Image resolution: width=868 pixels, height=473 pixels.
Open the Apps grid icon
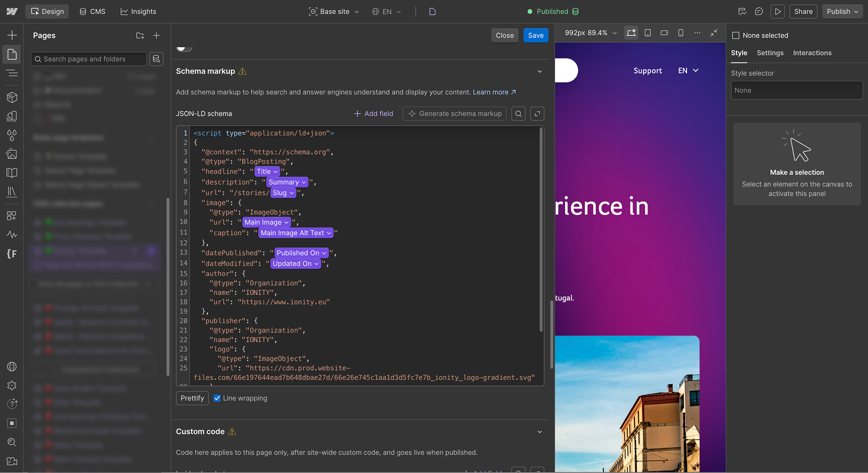(x=12, y=216)
